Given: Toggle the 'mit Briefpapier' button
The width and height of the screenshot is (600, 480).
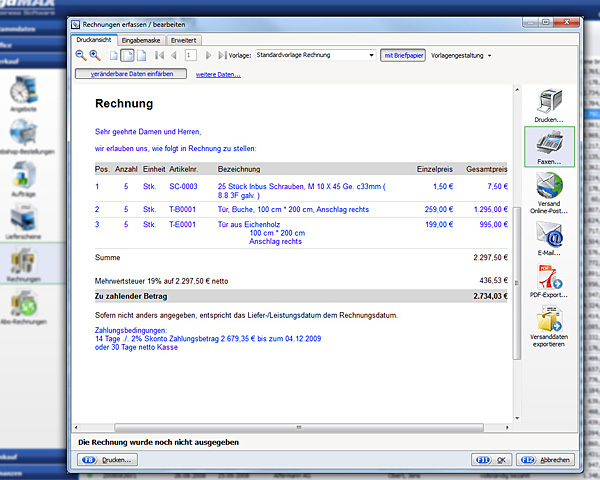Looking at the screenshot, I should click(x=403, y=56).
